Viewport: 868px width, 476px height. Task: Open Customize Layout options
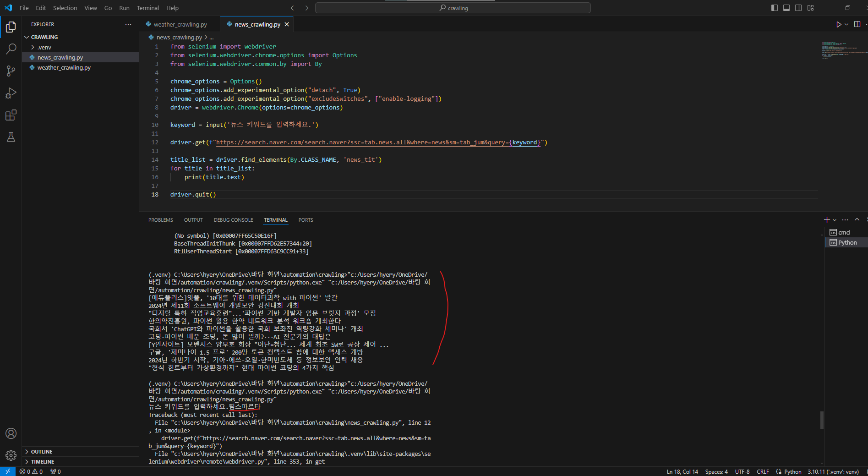tap(811, 8)
